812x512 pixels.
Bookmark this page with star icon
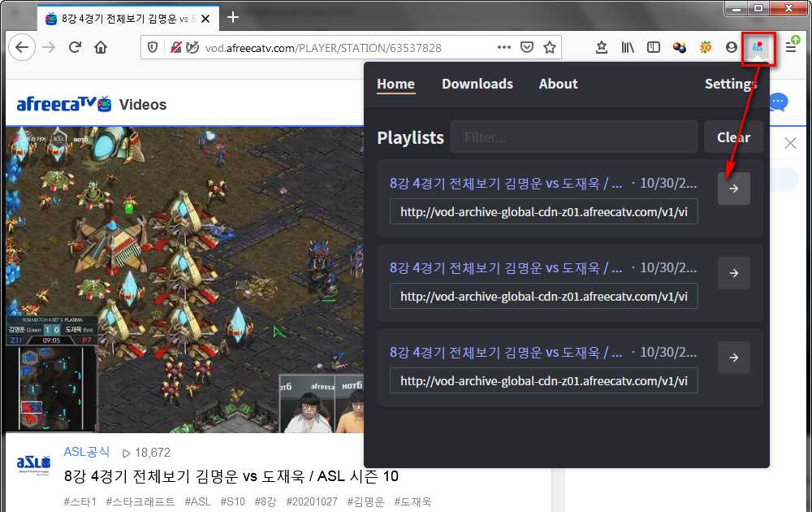coord(550,48)
